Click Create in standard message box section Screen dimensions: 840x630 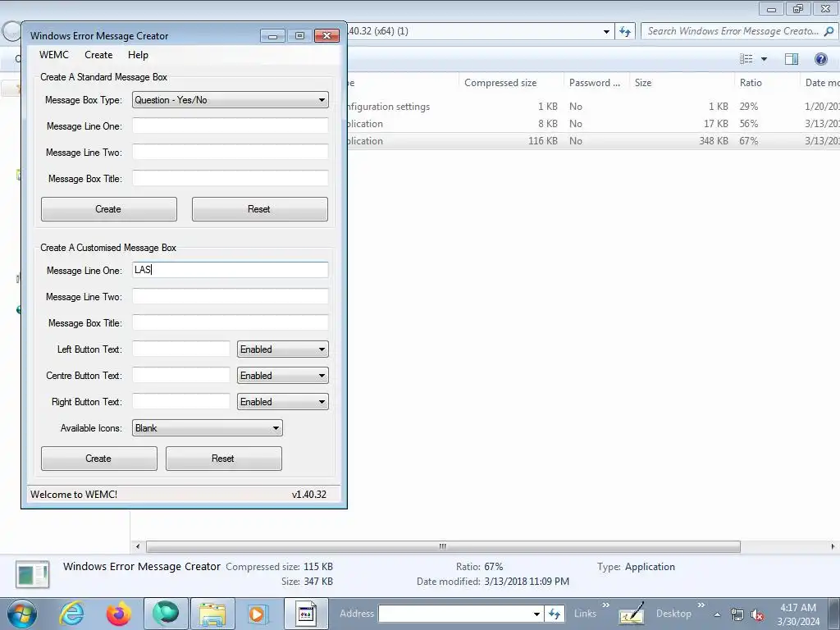tap(109, 209)
